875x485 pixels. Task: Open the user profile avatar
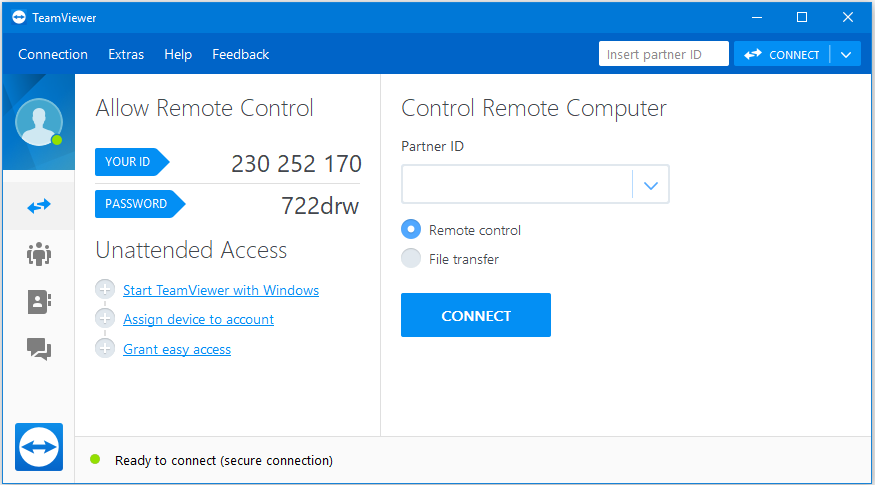39,122
